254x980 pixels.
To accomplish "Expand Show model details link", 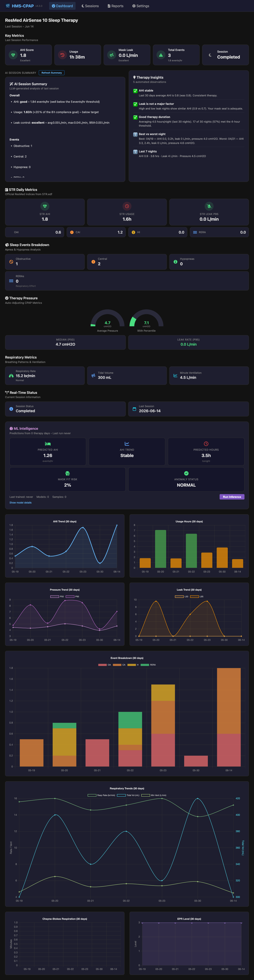I will (21, 502).
